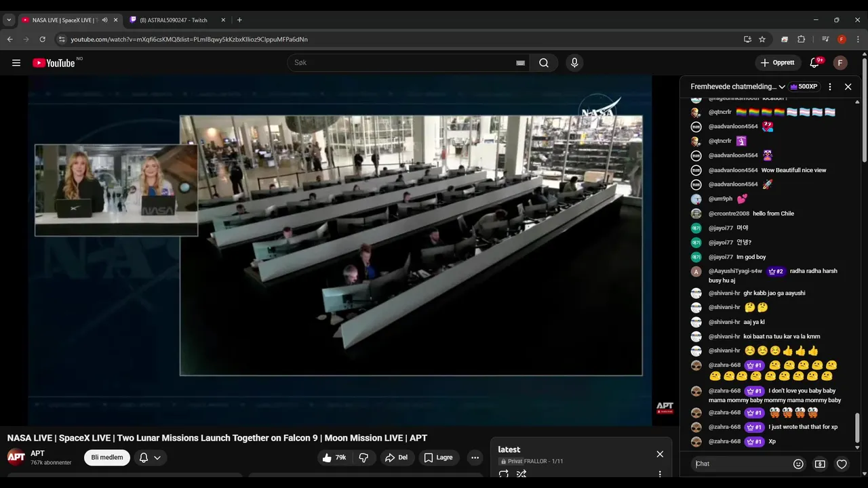
Task: Click the 'koi baat na tuu kar va la kmm' message
Action: click(782, 336)
